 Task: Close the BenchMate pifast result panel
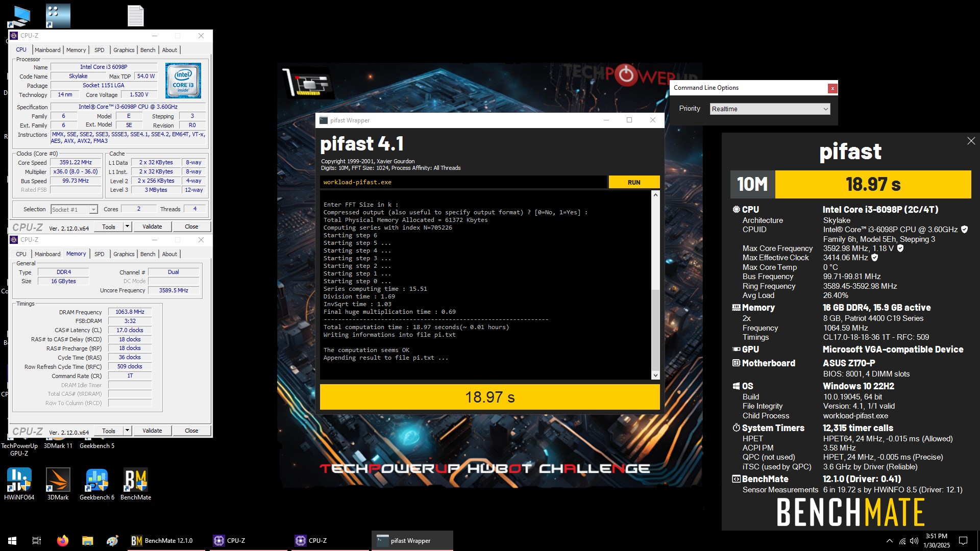click(x=971, y=141)
